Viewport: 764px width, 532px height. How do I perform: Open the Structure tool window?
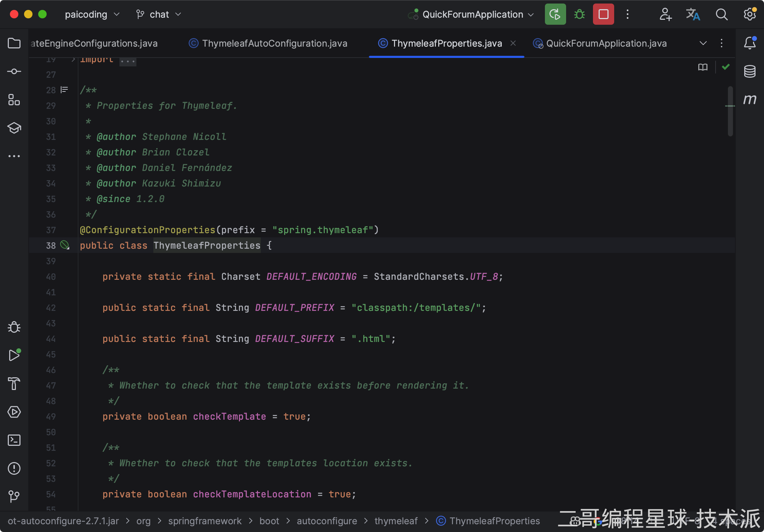(14, 100)
